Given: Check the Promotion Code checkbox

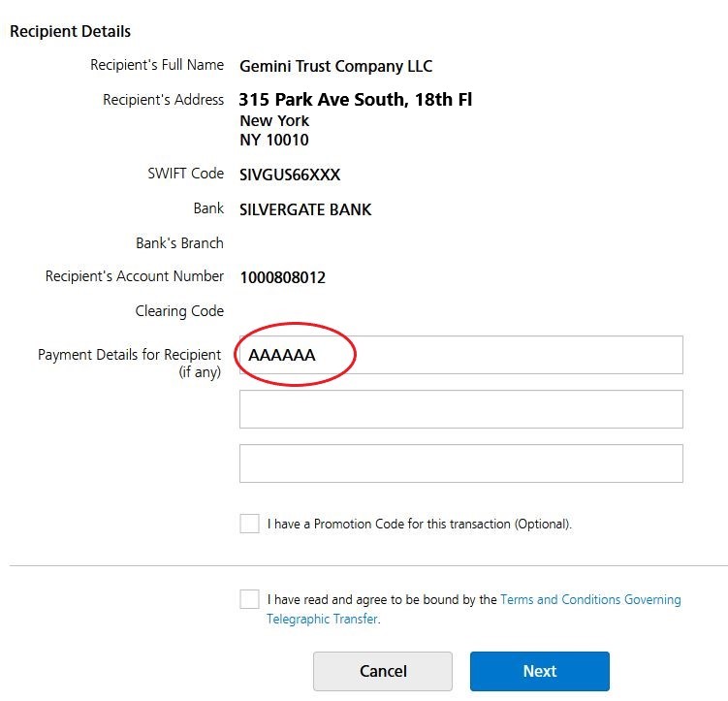Looking at the screenshot, I should [249, 524].
